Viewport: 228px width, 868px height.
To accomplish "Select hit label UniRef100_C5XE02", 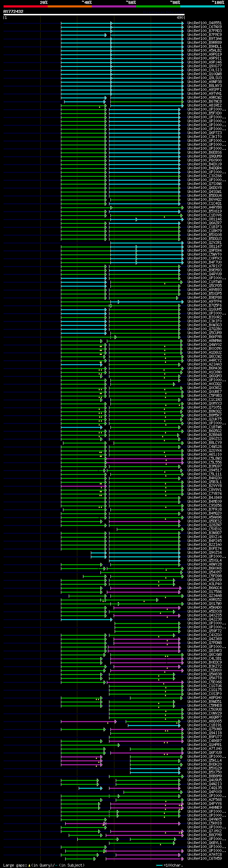I will pyautogui.click(x=204, y=529).
